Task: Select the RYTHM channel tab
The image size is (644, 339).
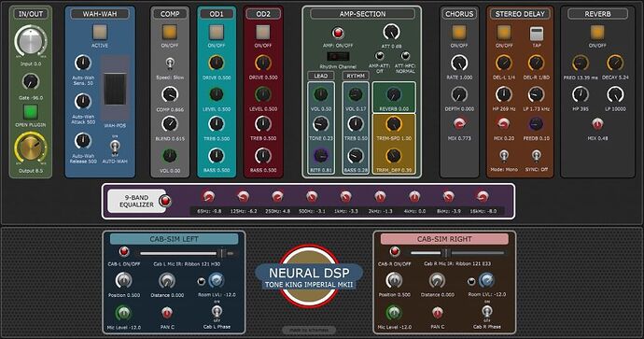Action: pos(356,76)
